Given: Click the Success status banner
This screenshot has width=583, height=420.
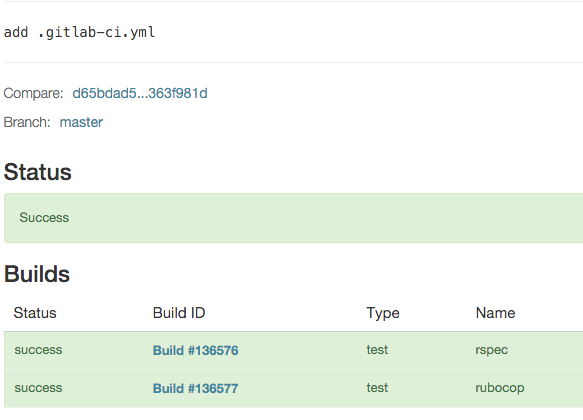Looking at the screenshot, I should (293, 218).
